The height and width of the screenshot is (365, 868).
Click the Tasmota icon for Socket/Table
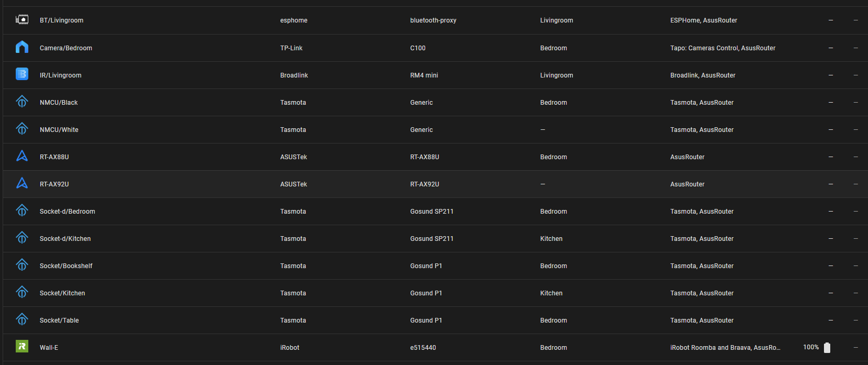[22, 319]
